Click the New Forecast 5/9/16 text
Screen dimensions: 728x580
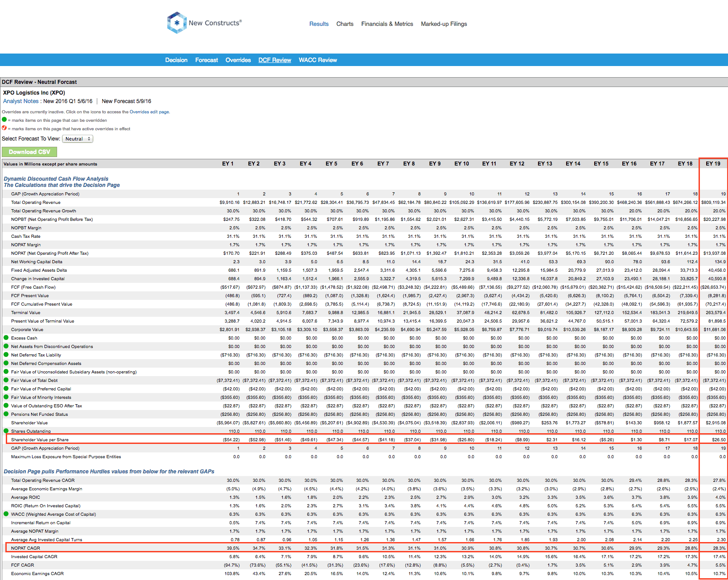coord(126,101)
